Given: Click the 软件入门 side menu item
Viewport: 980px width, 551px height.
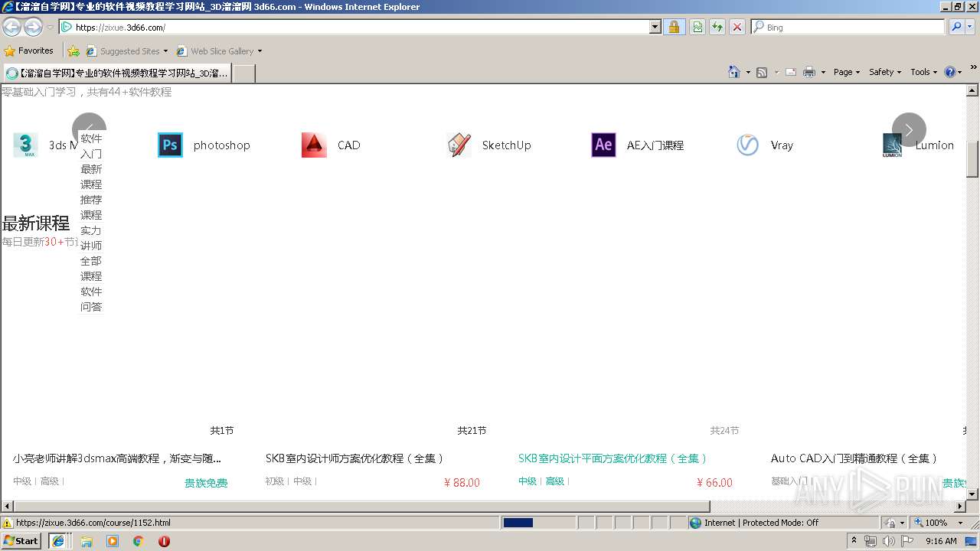Looking at the screenshot, I should [91, 146].
